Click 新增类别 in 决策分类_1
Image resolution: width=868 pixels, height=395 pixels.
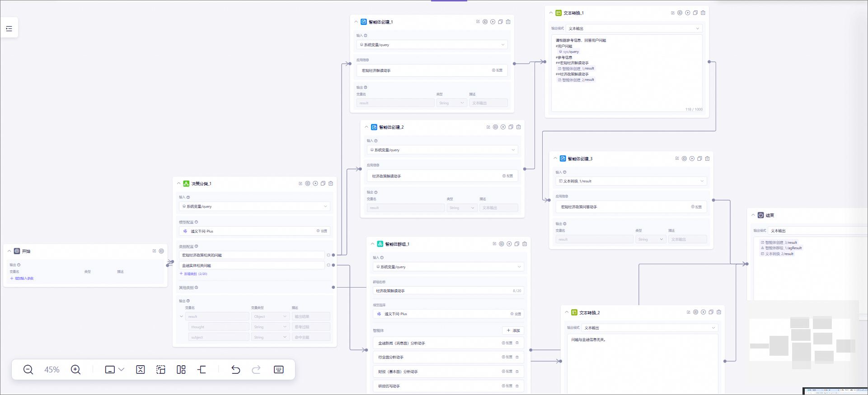point(193,274)
